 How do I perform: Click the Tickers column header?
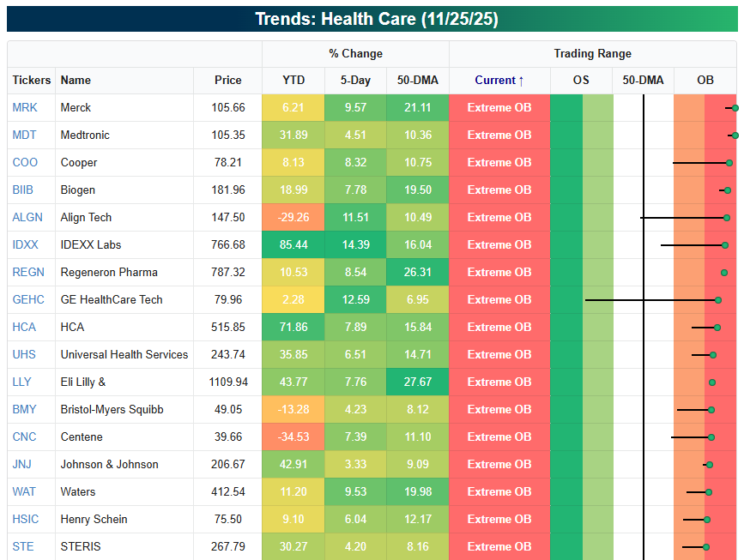pos(32,80)
